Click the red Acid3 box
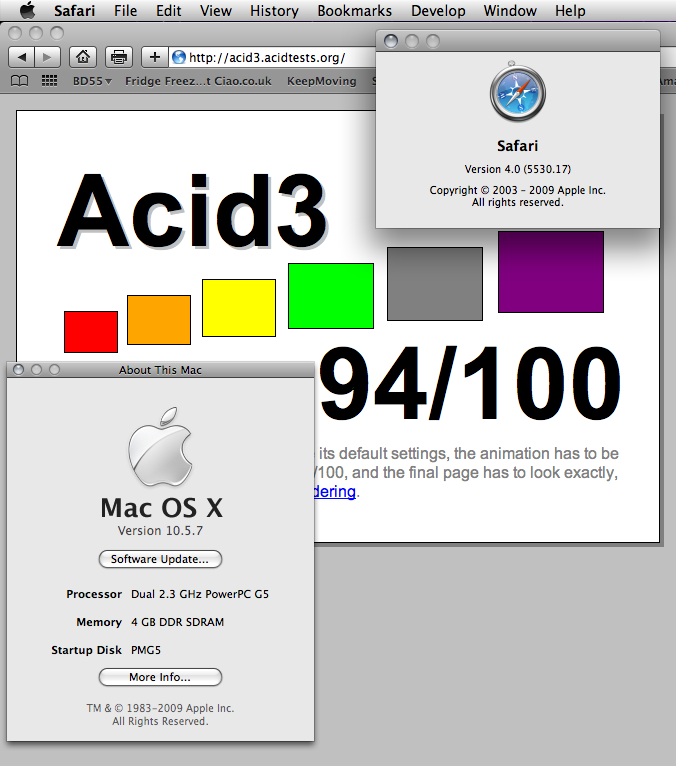Screen dimensions: 676x766 91,332
